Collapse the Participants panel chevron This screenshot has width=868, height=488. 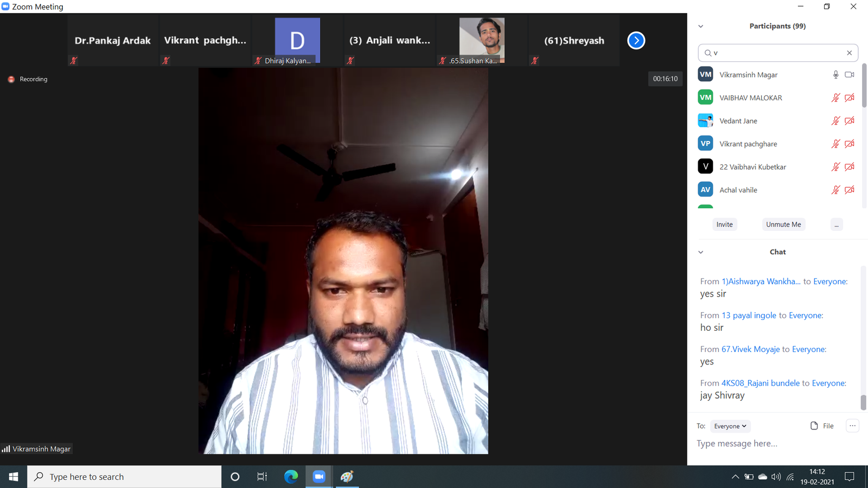pyautogui.click(x=700, y=26)
